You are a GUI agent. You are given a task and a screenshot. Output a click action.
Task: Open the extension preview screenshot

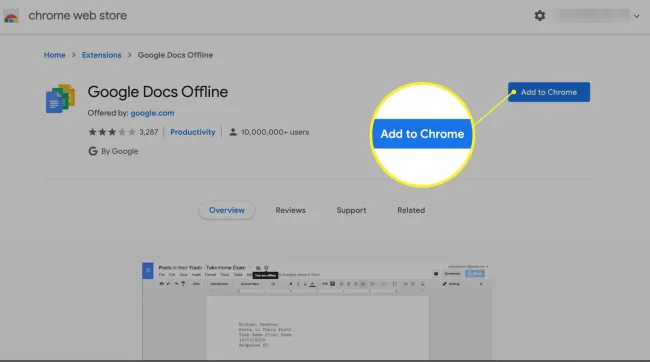(x=317, y=311)
